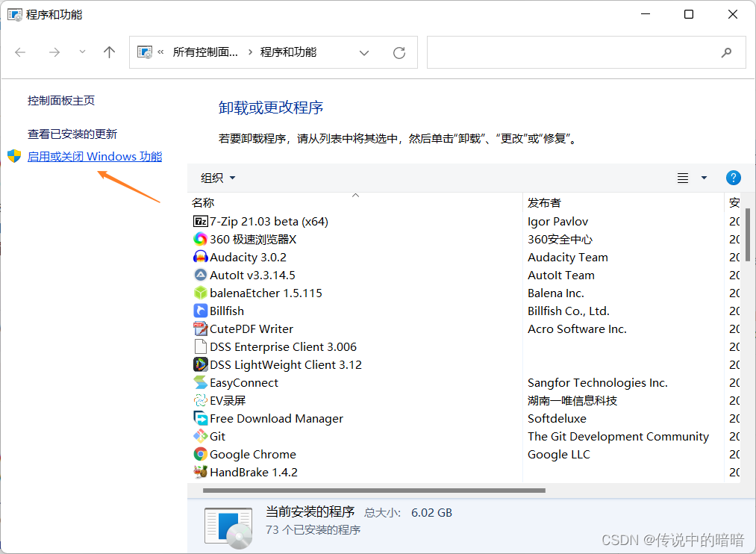Go up one folder level

[x=110, y=52]
